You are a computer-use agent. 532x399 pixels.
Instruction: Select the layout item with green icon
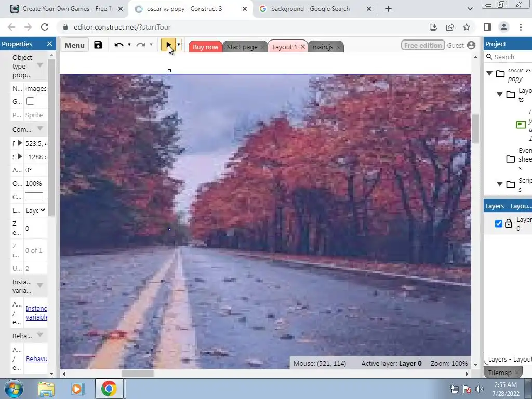(x=521, y=125)
